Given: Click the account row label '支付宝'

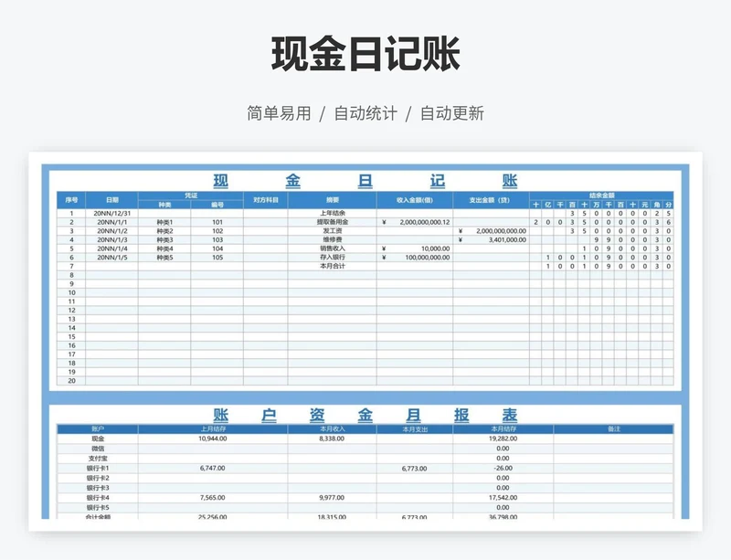Looking at the screenshot, I should (98, 459).
